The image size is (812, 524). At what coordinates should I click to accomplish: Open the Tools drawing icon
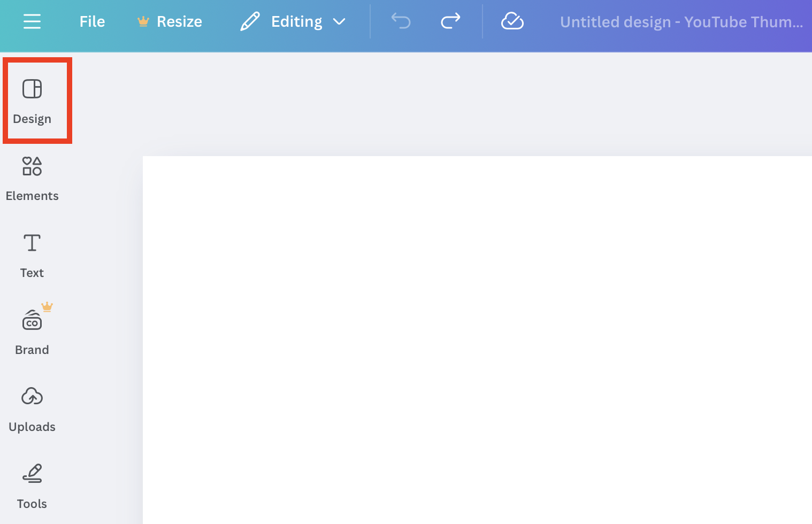point(32,474)
